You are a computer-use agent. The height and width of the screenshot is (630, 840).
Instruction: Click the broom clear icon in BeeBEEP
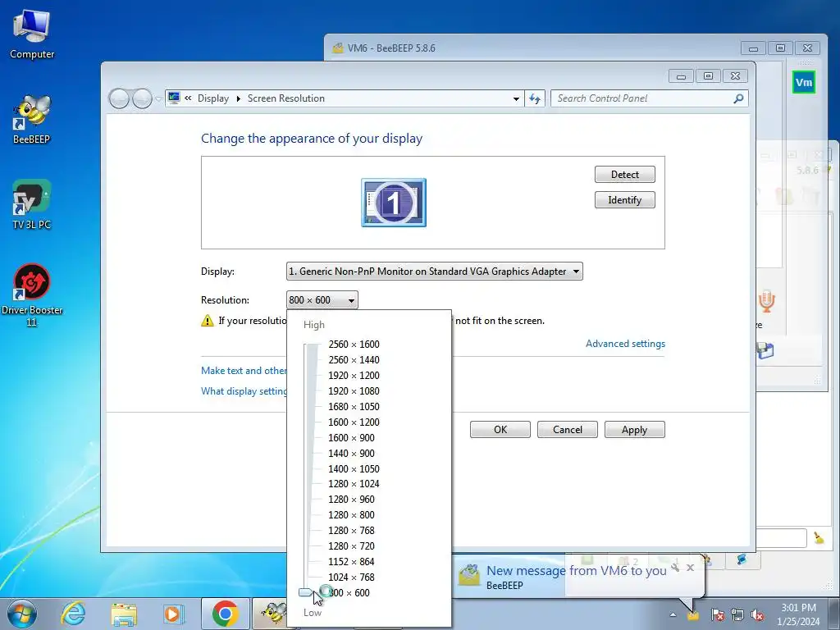819,538
